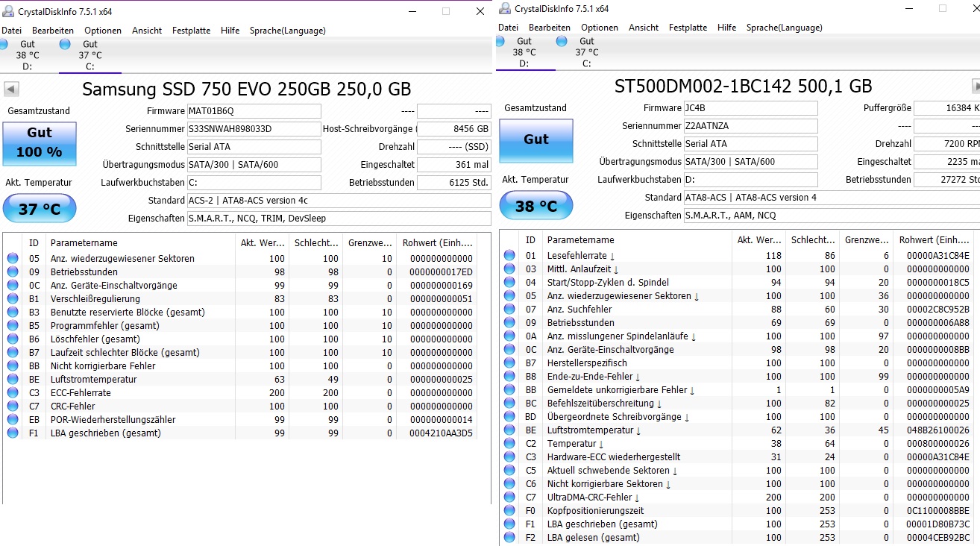Select drive D: tab in left window
Image resolution: width=980 pixels, height=546 pixels.
[28, 55]
